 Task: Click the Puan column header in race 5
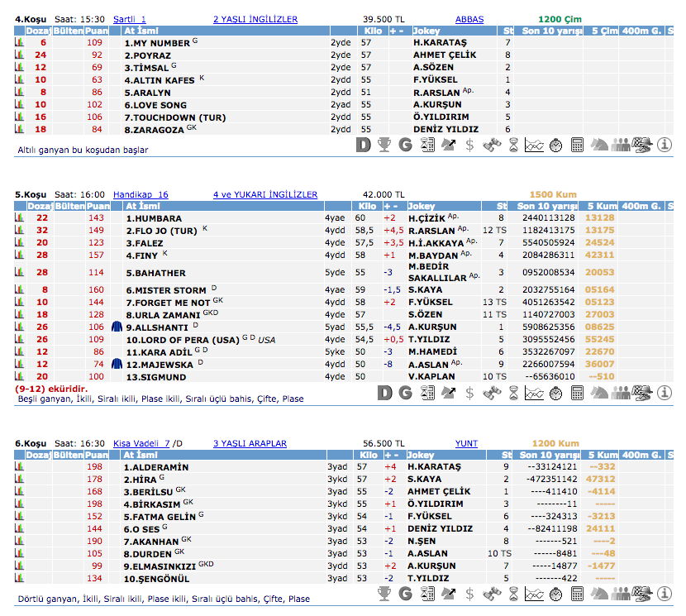click(97, 206)
